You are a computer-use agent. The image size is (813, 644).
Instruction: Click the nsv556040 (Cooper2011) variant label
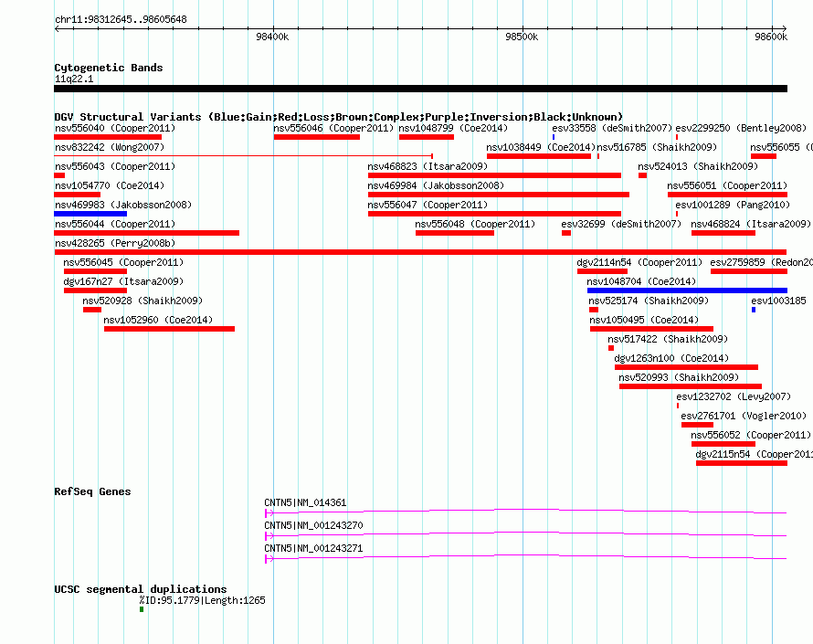click(x=115, y=128)
